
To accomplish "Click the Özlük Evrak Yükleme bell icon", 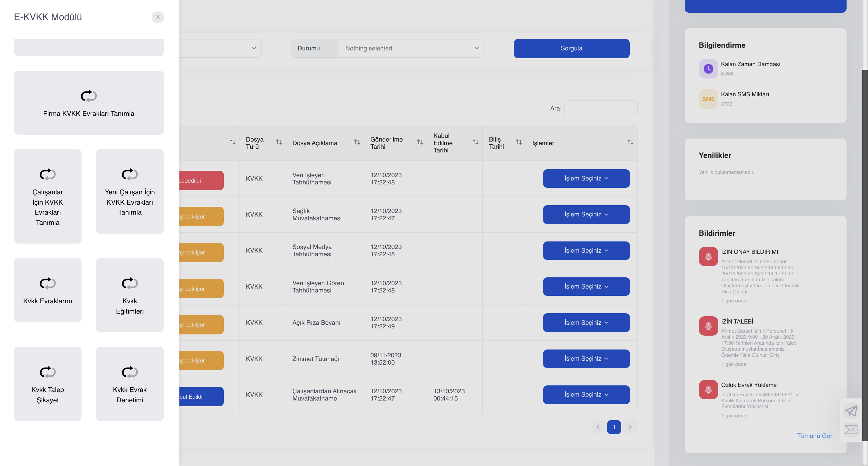I will [x=708, y=390].
